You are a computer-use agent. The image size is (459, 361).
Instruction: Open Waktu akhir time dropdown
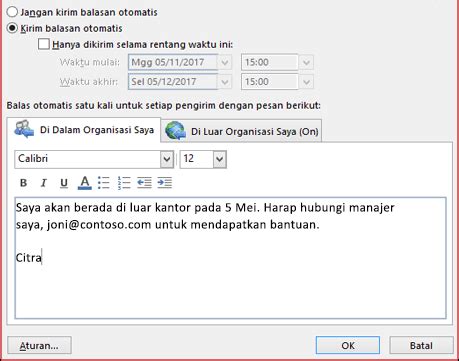click(306, 82)
